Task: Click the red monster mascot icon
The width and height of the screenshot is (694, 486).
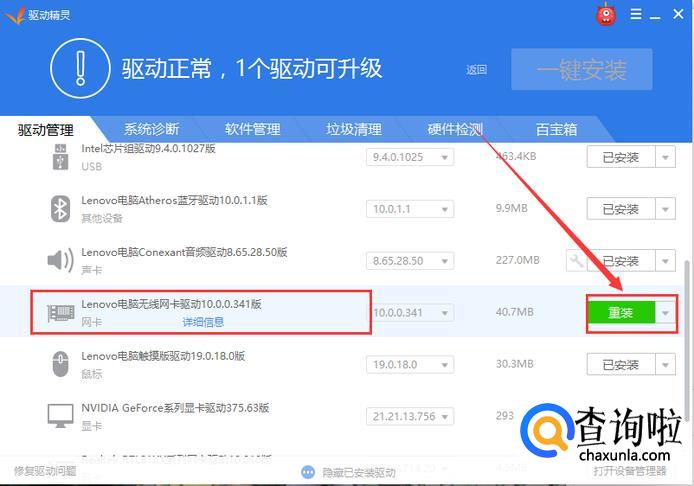Action: coord(606,15)
